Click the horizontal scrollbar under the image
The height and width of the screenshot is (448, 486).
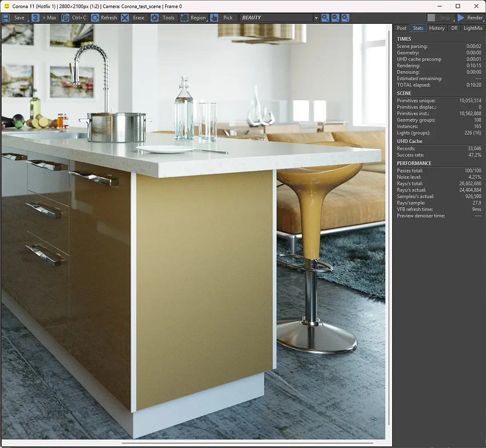coord(248,443)
